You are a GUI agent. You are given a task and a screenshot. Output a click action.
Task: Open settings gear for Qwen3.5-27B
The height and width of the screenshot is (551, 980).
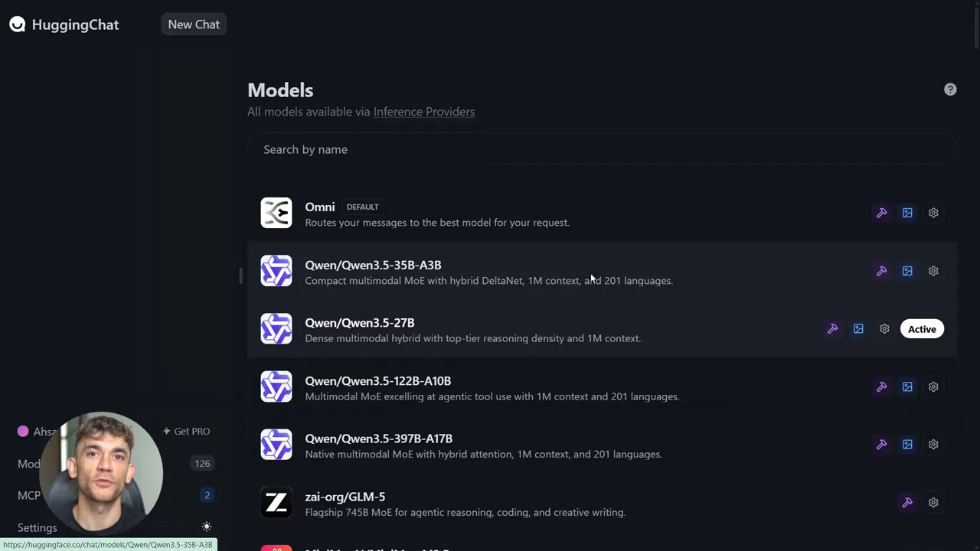[884, 329]
